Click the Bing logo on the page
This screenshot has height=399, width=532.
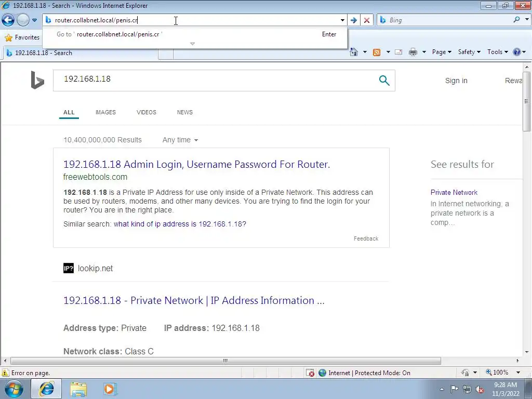[37, 80]
